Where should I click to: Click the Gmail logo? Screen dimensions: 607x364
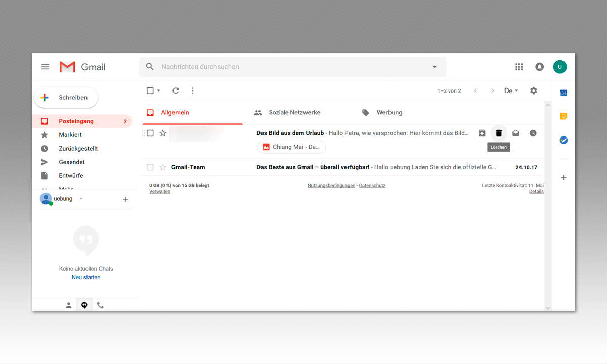[x=82, y=67]
